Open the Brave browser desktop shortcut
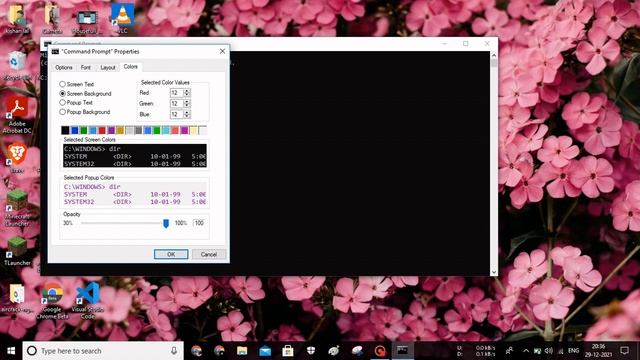The image size is (640, 360). [17, 158]
